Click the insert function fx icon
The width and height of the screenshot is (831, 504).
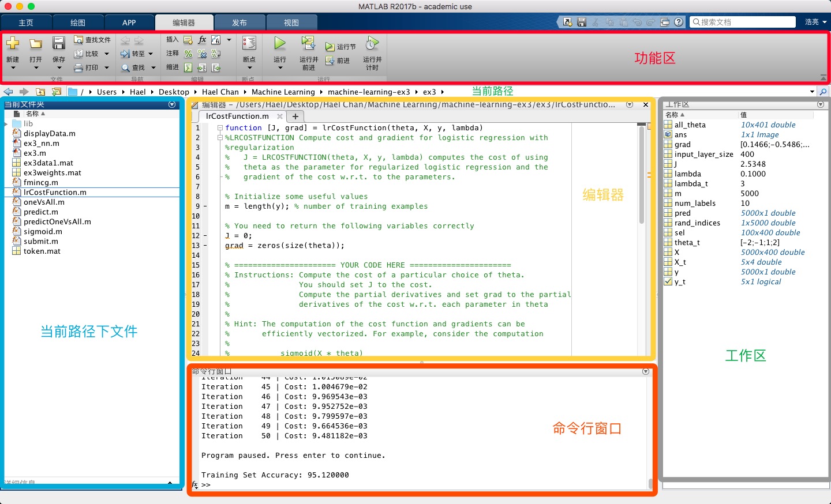point(202,40)
